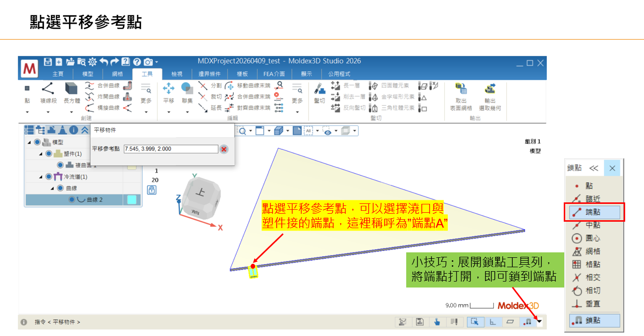This screenshot has width=644, height=336.
Task: Toggle visibility radio for 曲線 2
Action: tap(72, 200)
